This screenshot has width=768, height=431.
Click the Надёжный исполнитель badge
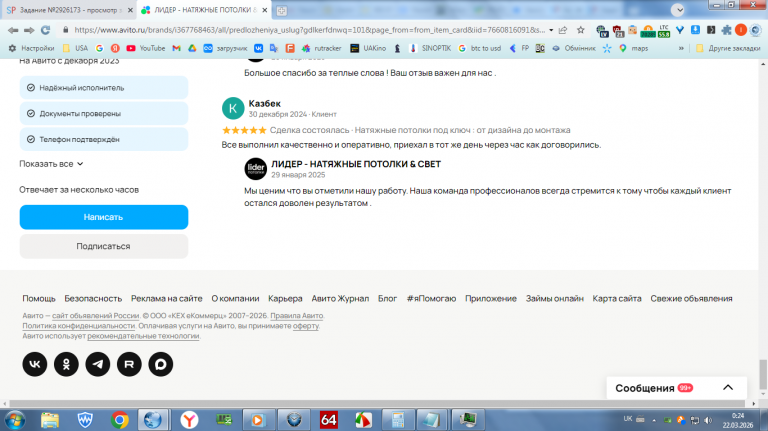(x=104, y=88)
